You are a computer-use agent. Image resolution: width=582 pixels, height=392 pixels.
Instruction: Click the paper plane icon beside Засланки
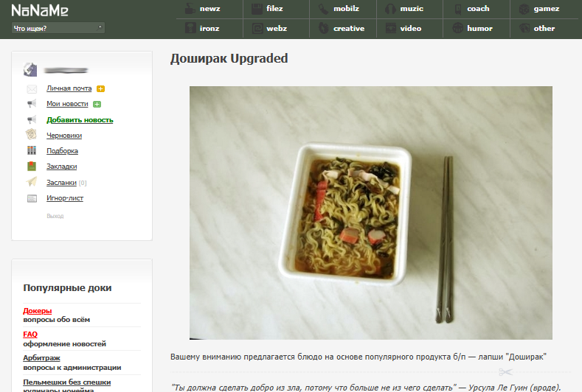pos(32,181)
